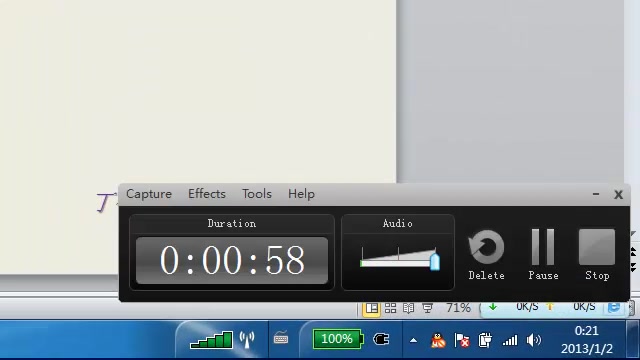Show hidden tray icons arrow
The height and width of the screenshot is (360, 640).
413,340
